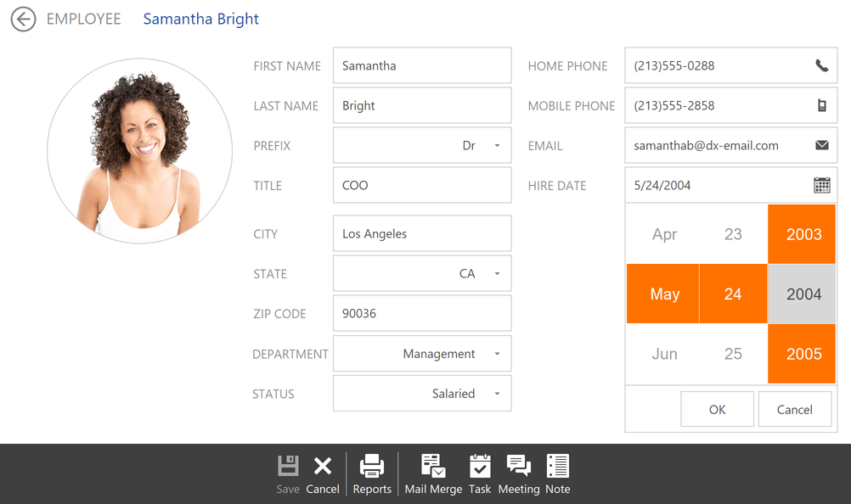Screen dimensions: 851x504
Task: Click the mobile phone icon
Action: 821,105
